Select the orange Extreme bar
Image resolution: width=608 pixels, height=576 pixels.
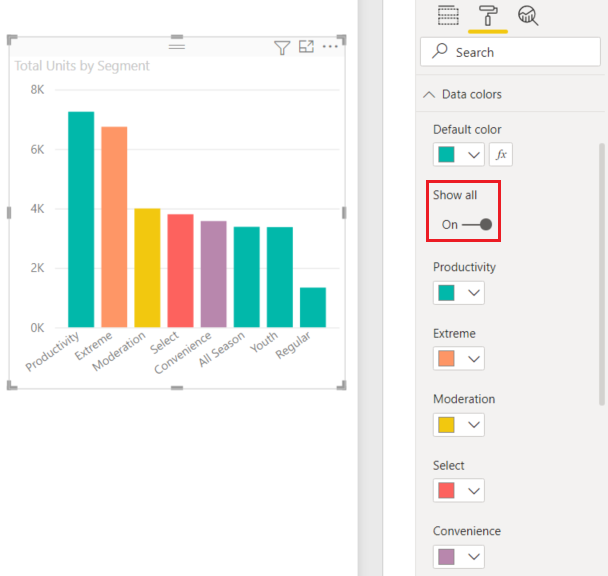click(x=114, y=227)
